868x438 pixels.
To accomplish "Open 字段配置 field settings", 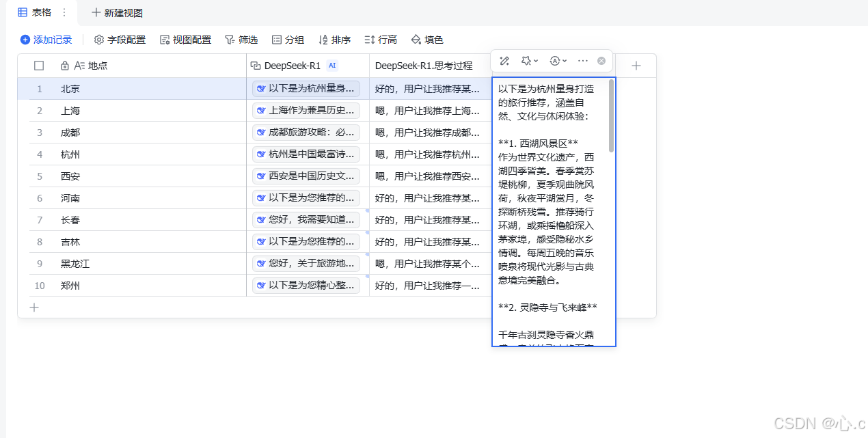I will pos(120,40).
